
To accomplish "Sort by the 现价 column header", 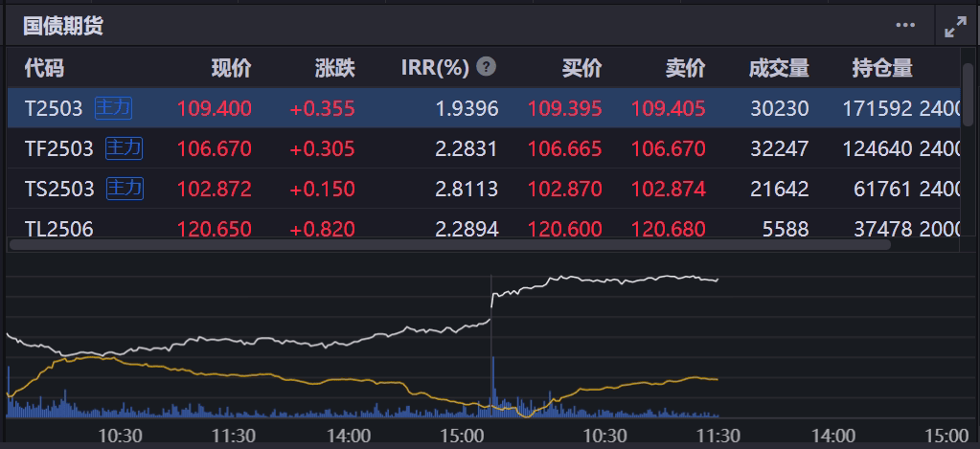I will tap(231, 68).
